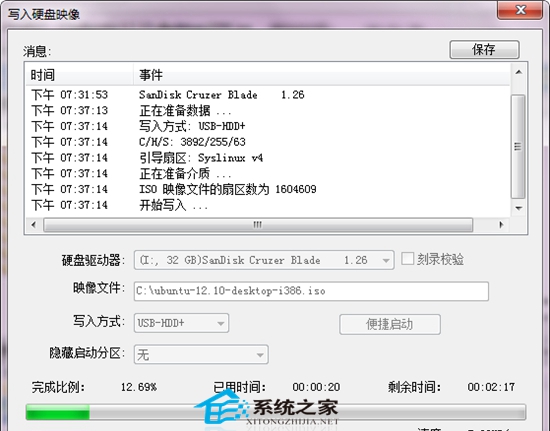
Task: Click the 时间 column header
Action: pos(80,75)
